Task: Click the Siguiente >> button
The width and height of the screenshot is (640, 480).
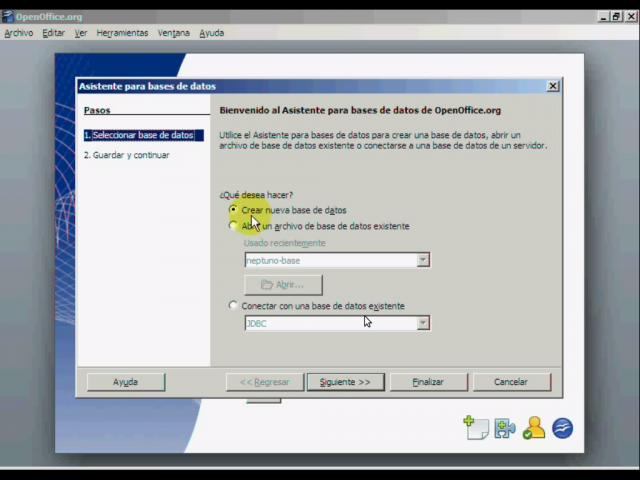Action: [345, 382]
